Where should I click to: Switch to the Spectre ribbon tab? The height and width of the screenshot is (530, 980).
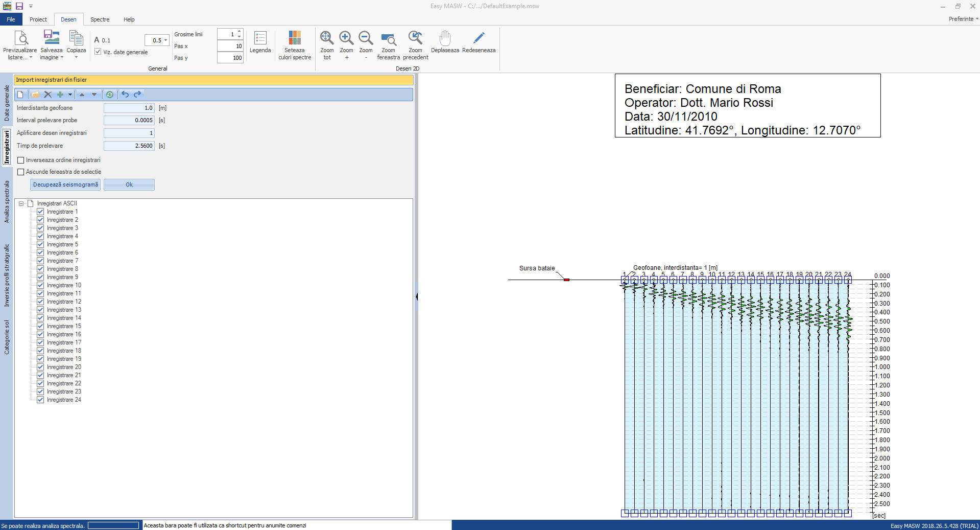point(100,19)
